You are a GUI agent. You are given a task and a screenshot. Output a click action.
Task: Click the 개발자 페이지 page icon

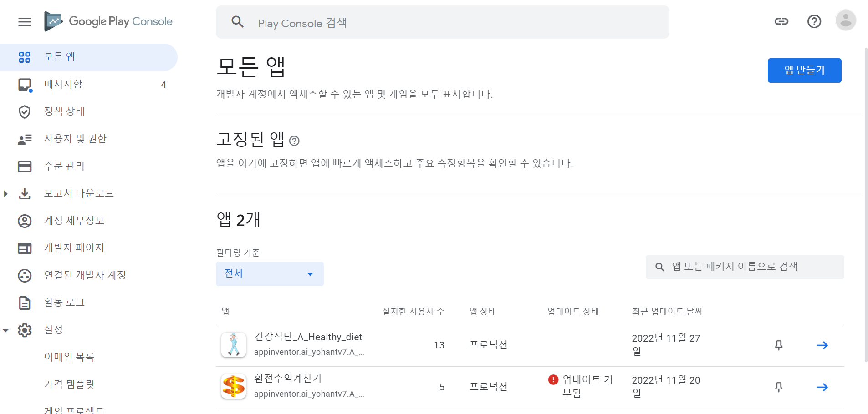click(x=25, y=248)
